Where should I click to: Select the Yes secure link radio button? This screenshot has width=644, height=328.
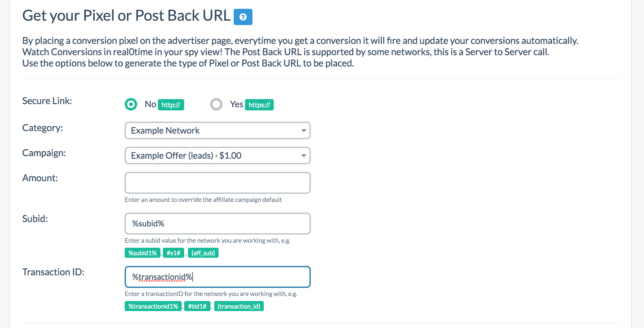pos(216,104)
